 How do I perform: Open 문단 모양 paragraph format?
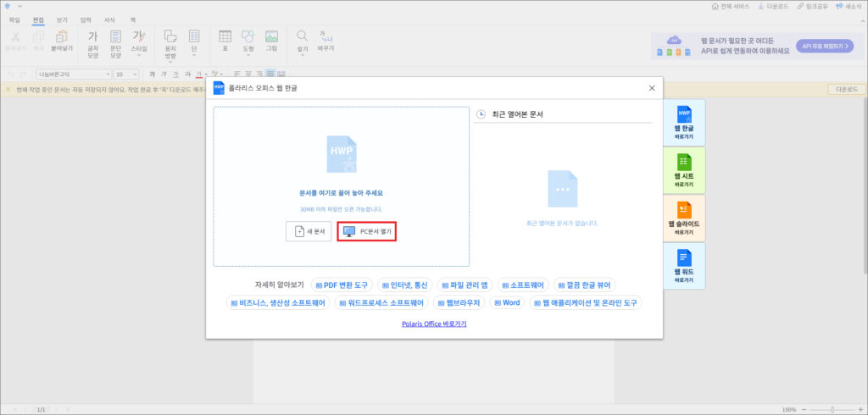point(115,44)
